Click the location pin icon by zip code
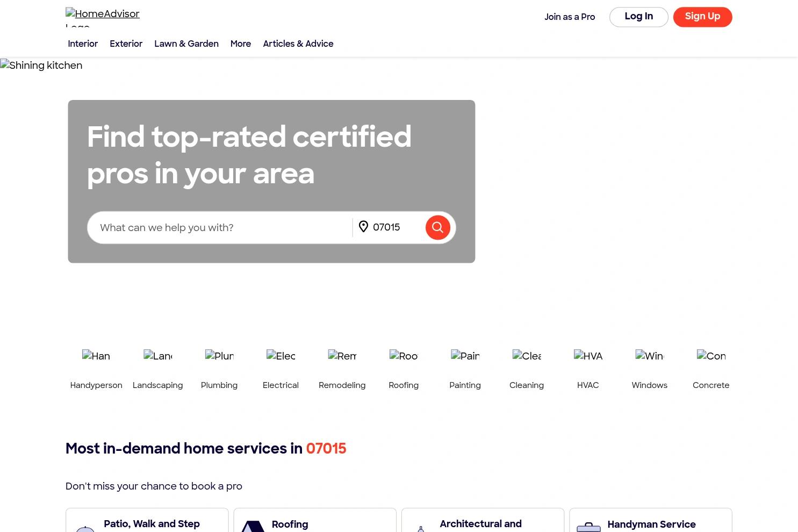798x532 pixels. pyautogui.click(x=363, y=227)
